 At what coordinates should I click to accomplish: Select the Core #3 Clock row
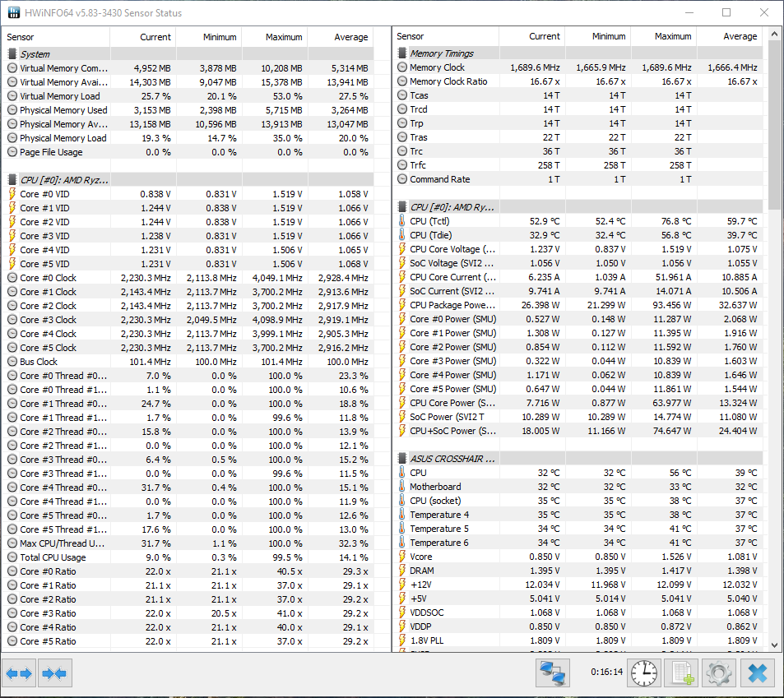coord(190,319)
